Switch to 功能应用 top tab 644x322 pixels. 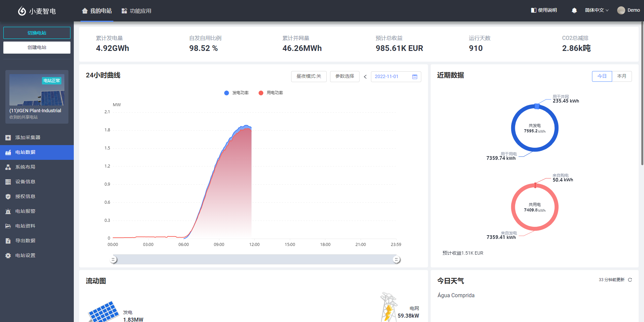click(x=137, y=11)
